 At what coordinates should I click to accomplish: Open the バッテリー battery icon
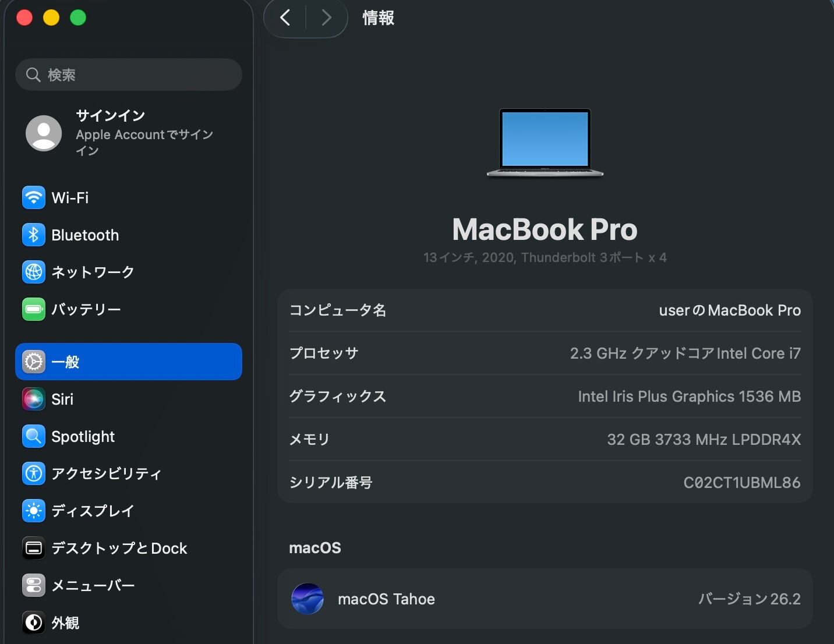[x=34, y=309]
